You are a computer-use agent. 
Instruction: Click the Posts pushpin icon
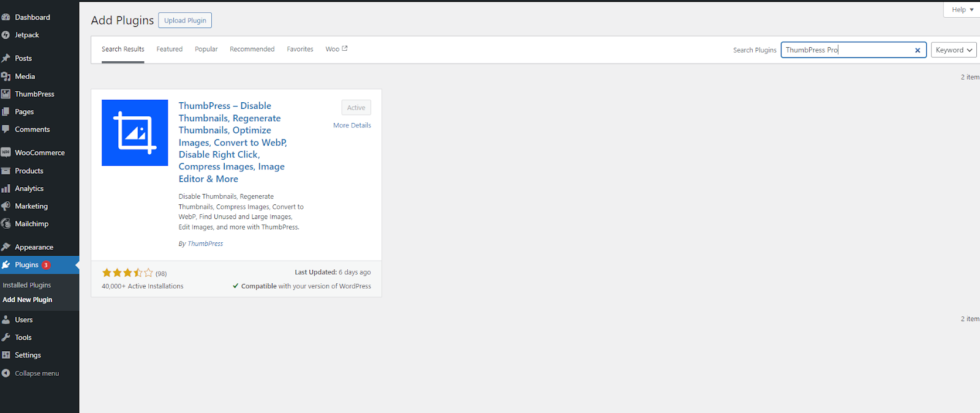click(x=6, y=58)
